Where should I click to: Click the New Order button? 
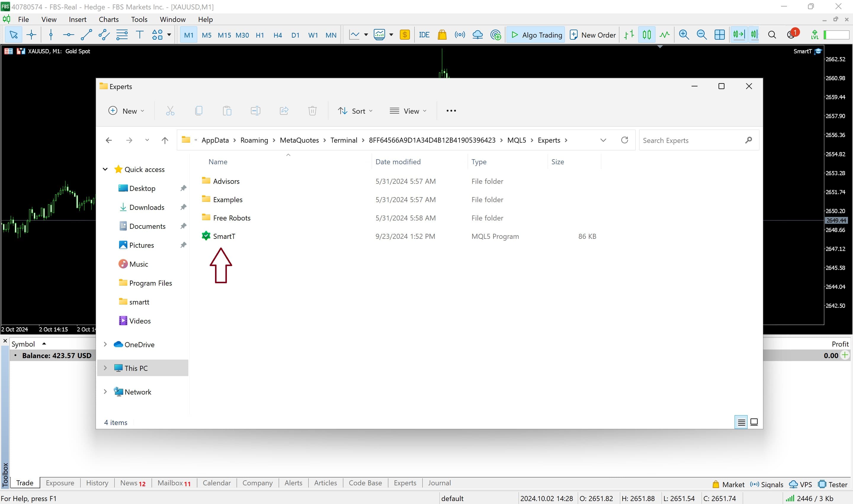coord(592,35)
